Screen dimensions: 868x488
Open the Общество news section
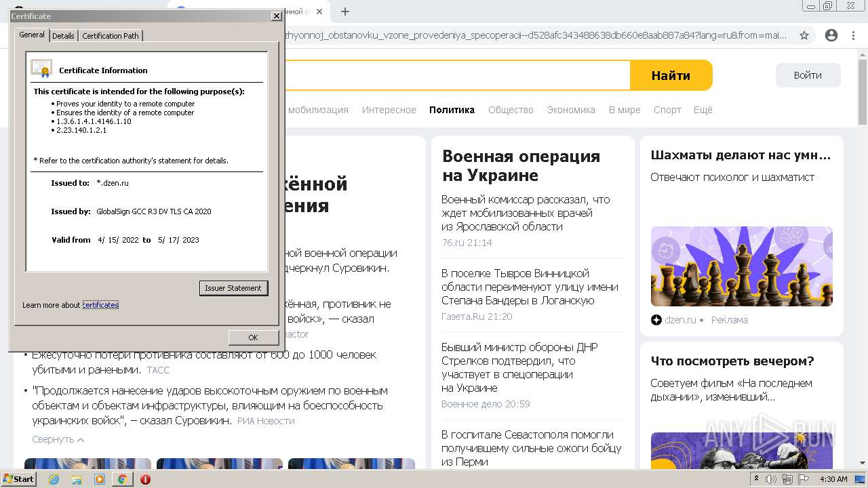tap(511, 110)
